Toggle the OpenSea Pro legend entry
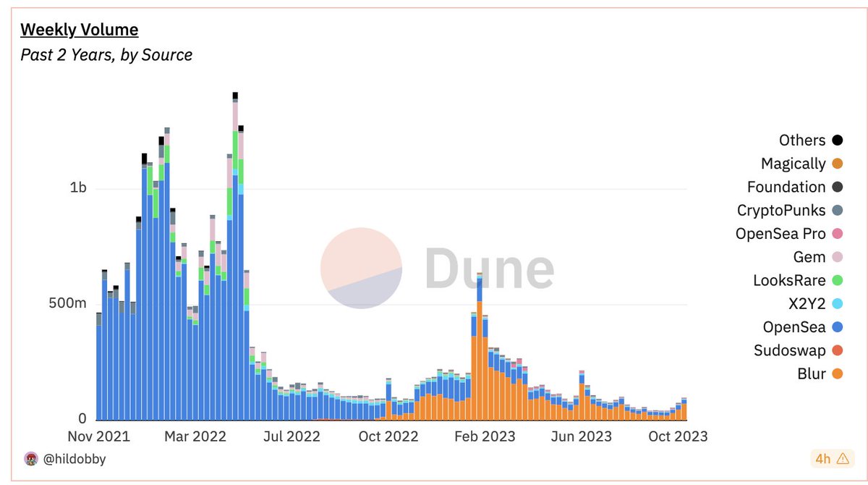868x485 pixels. (790, 234)
